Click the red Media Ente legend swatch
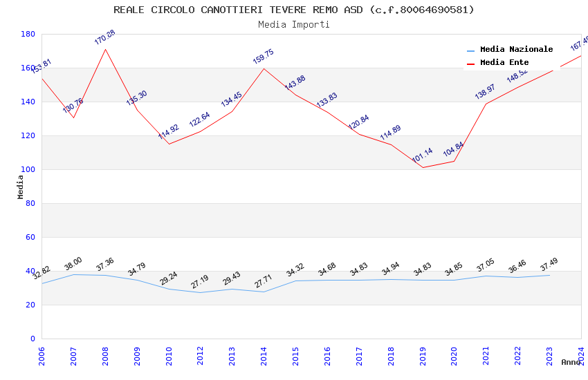The image size is (588, 380). click(x=470, y=64)
